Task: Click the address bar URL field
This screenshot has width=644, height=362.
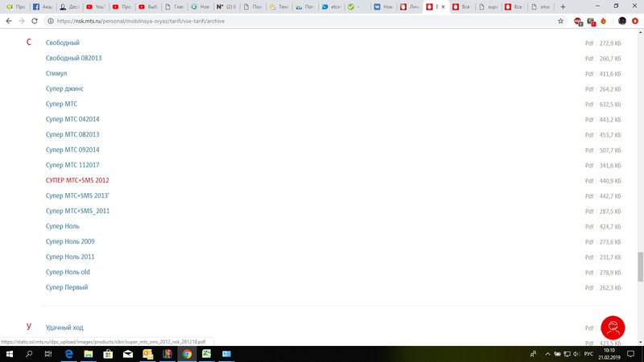Action: pos(304,21)
